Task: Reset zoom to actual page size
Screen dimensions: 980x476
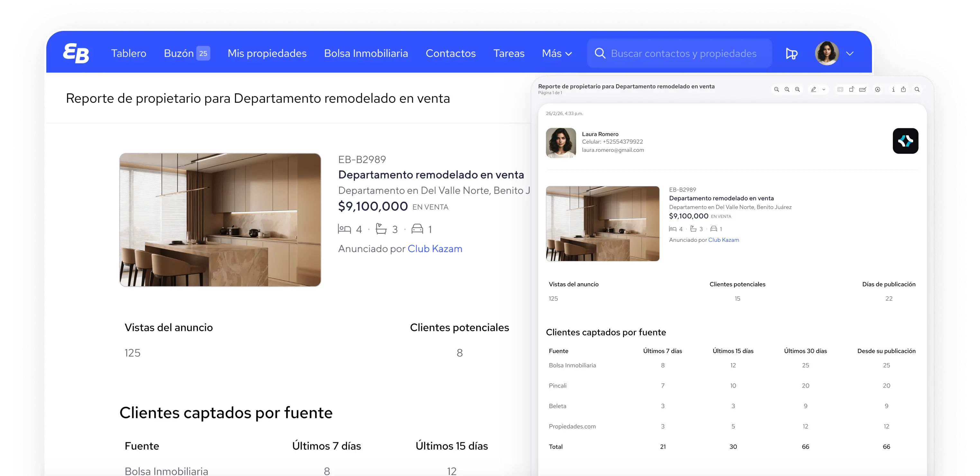Action: (x=787, y=89)
